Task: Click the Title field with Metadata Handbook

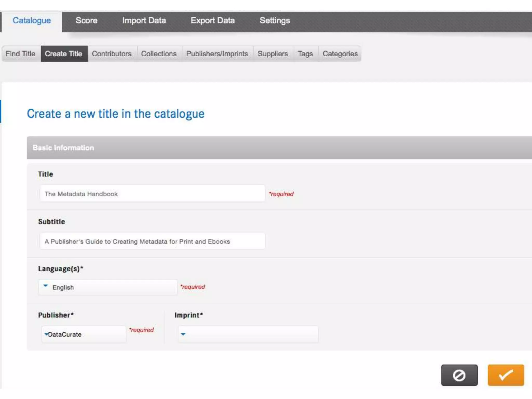Action: (x=152, y=194)
